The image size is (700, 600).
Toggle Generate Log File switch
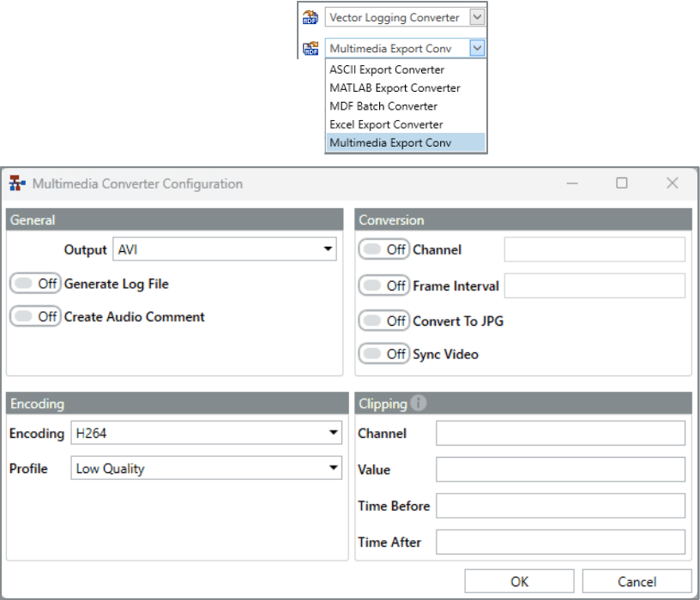coord(35,283)
